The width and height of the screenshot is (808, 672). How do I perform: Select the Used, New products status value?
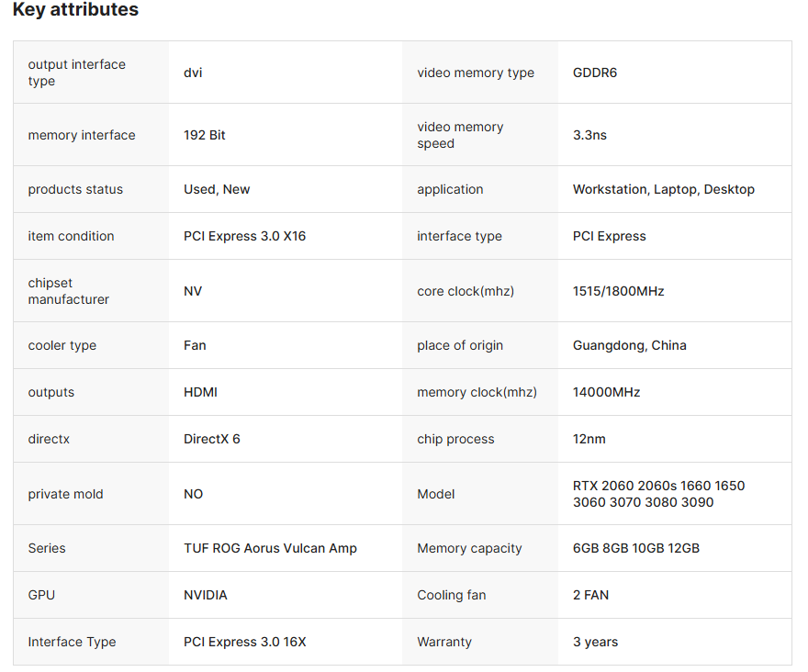point(217,189)
